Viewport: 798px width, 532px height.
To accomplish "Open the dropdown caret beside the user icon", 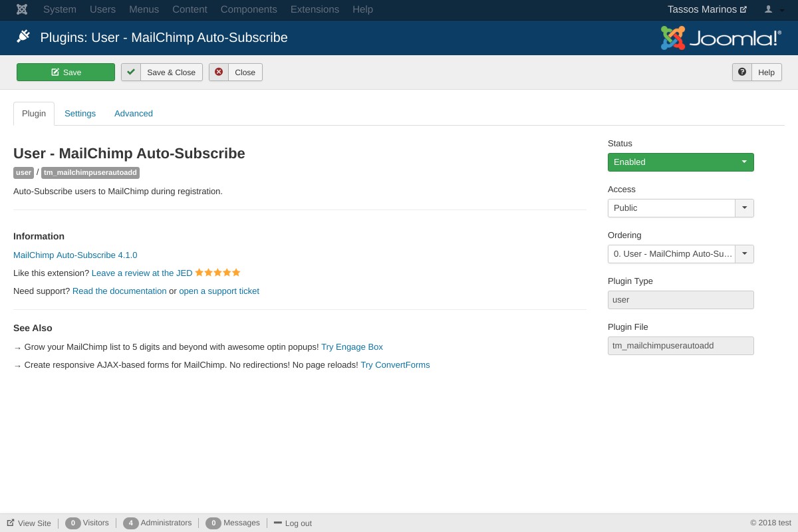I will tap(781, 10).
